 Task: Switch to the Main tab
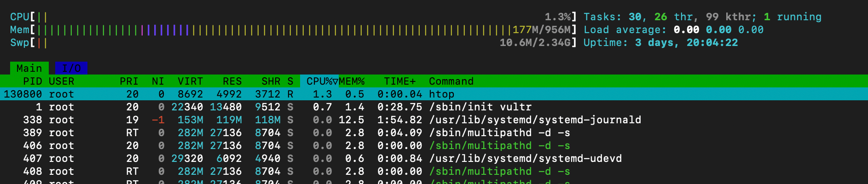29,68
